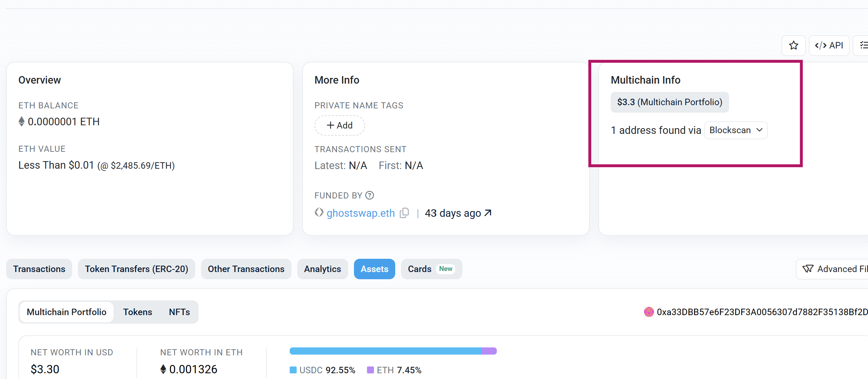Add a private name tag
This screenshot has width=868, height=379.
(x=340, y=125)
